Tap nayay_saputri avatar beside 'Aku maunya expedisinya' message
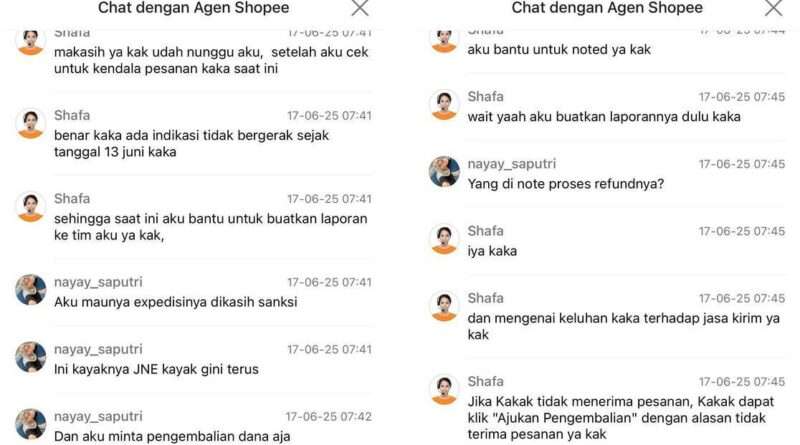Screen dimensions: 800x445 coord(31,289)
